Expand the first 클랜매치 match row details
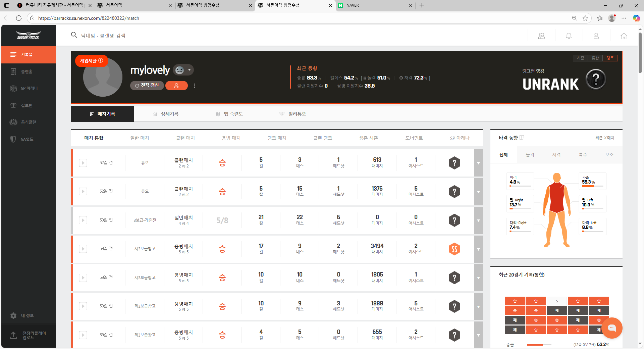644x349 pixels. tap(478, 163)
